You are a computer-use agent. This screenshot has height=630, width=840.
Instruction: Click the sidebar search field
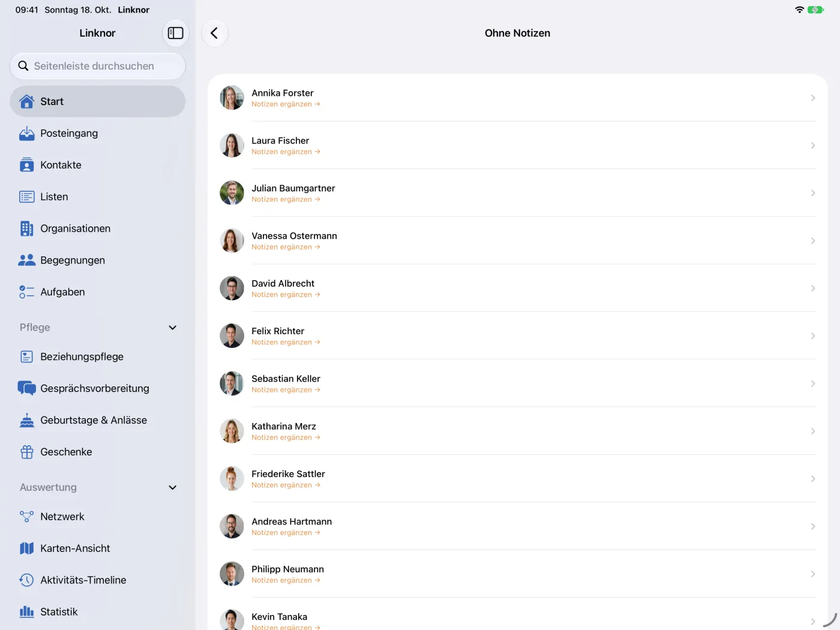(x=98, y=66)
